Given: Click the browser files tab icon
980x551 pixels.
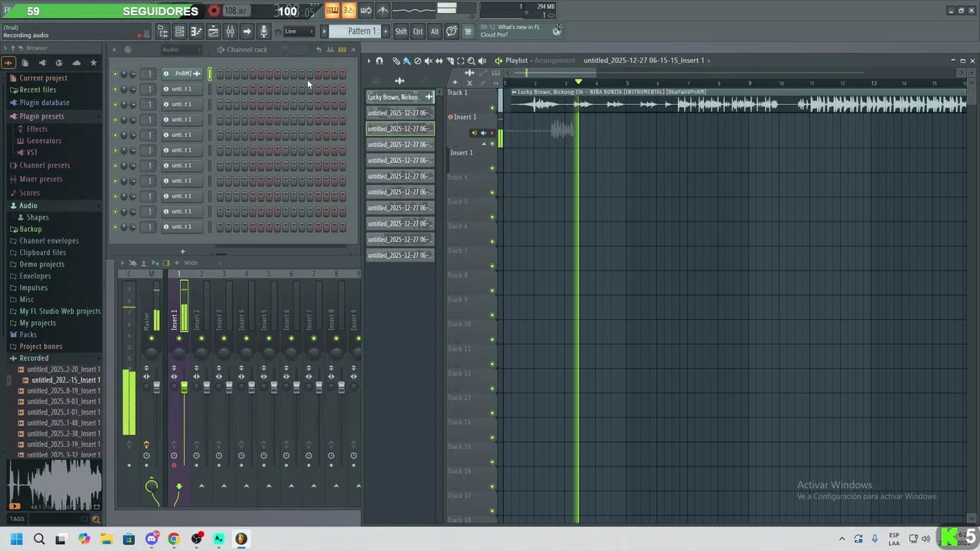Looking at the screenshot, I should click(x=25, y=63).
